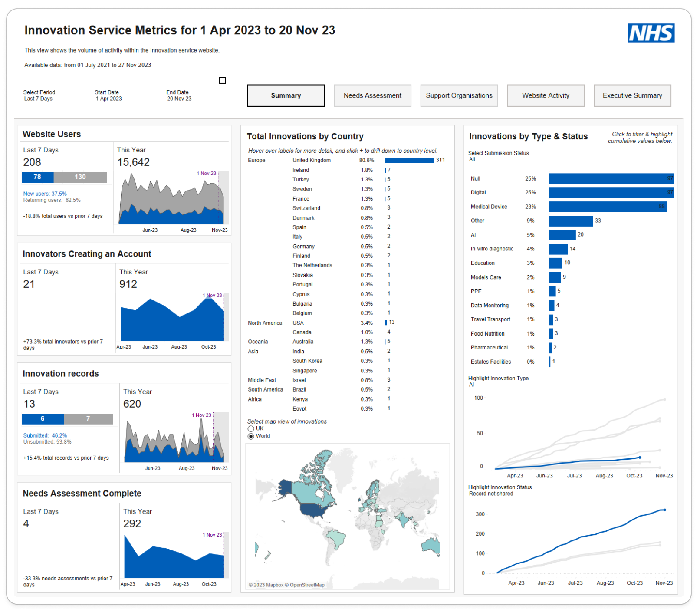Image resolution: width=700 pixels, height=609 pixels.
Task: Go to the Executive Summary view
Action: pos(632,95)
